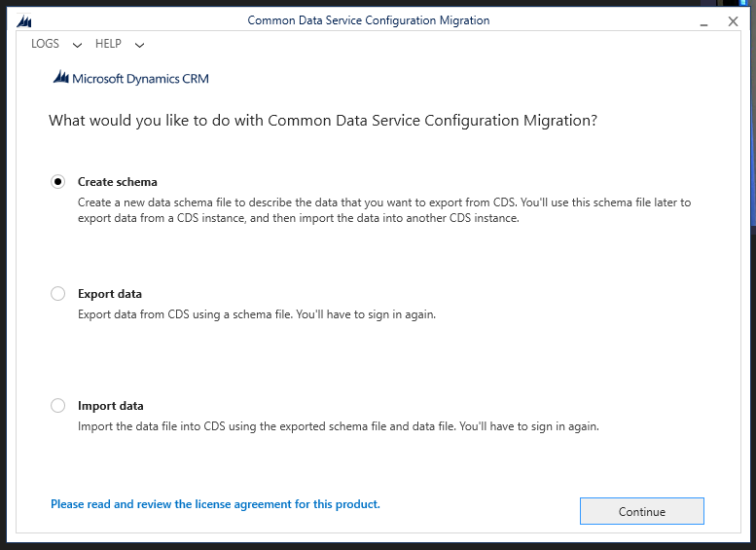Screen dimensions: 756x550
Task: Choose the Export data radio option
Action: point(58,294)
